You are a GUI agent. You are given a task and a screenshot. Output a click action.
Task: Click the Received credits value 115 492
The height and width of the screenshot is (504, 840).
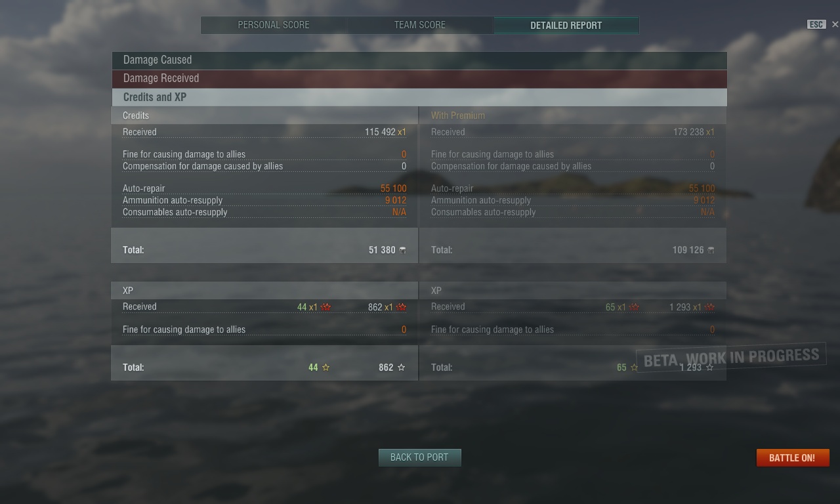(380, 132)
